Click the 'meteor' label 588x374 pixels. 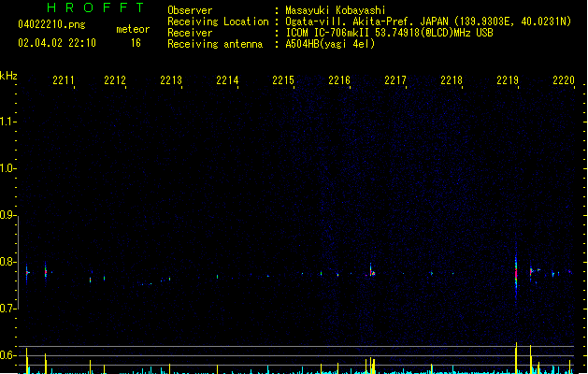[x=133, y=29]
